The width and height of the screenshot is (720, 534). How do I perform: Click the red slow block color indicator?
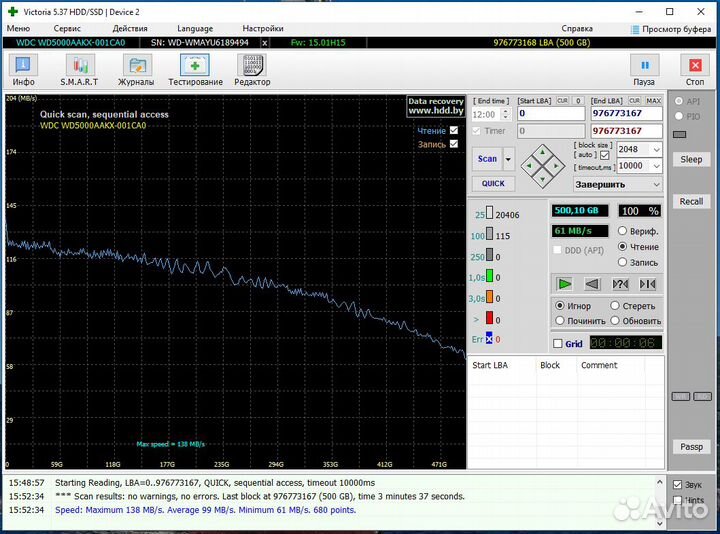(489, 318)
